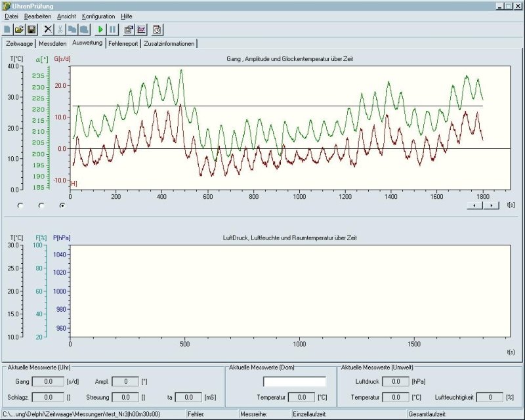
Task: Switch to the Messdaten tab
Action: coord(52,43)
